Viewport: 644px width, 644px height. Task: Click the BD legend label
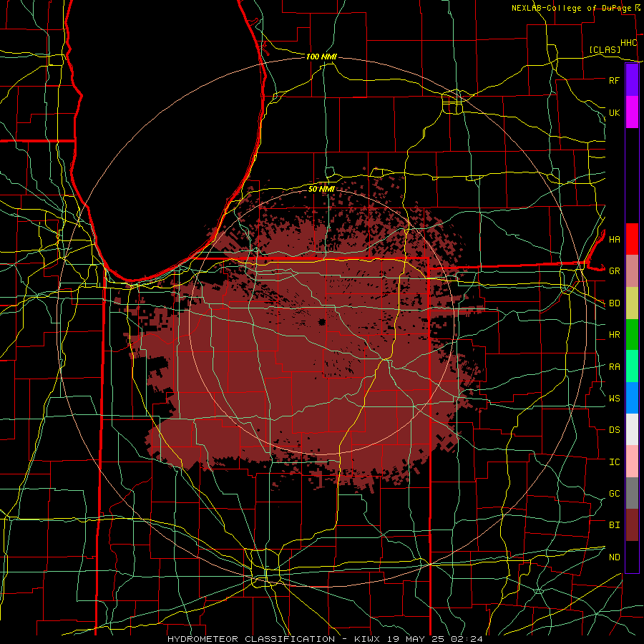pyautogui.click(x=614, y=303)
